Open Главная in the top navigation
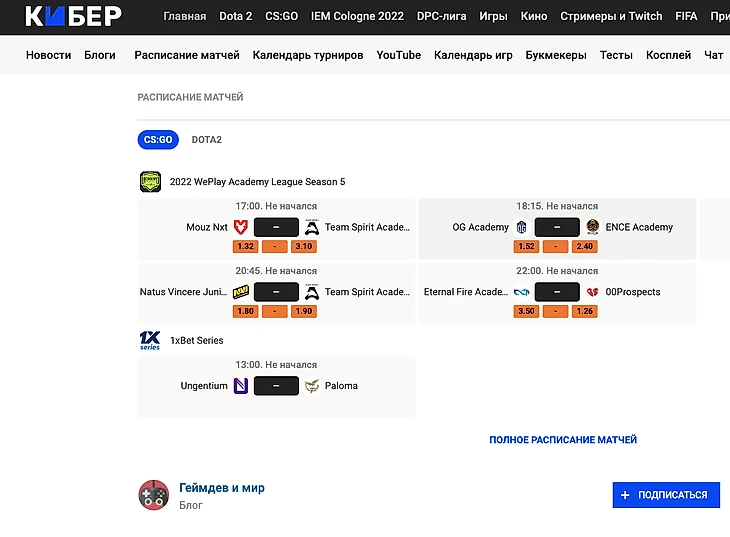Screen dimensions: 730x537 (184, 16)
